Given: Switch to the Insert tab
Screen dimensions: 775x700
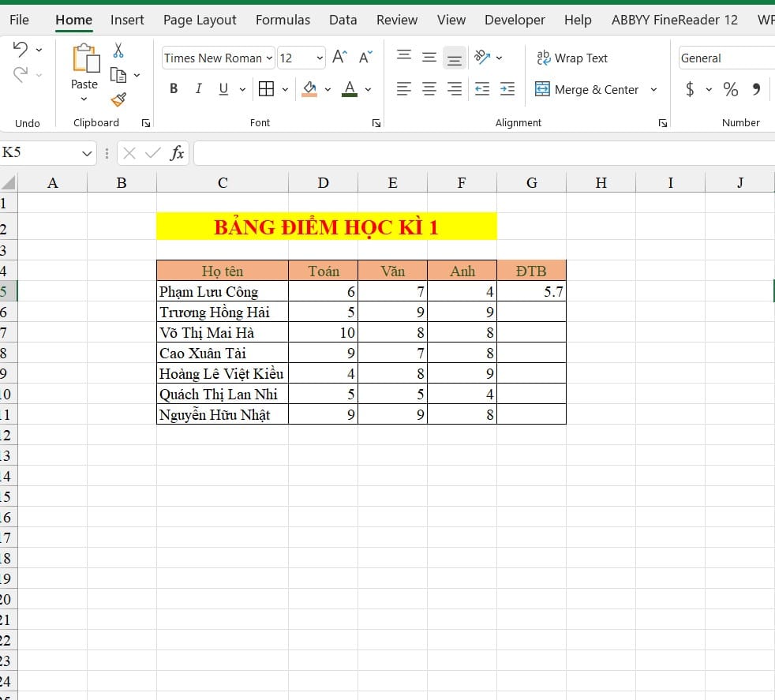Looking at the screenshot, I should click(x=127, y=20).
